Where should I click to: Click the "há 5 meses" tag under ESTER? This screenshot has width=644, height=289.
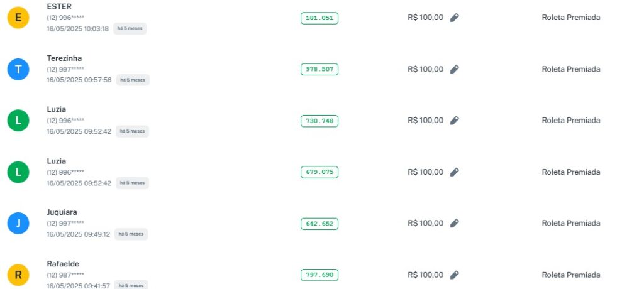pos(130,29)
